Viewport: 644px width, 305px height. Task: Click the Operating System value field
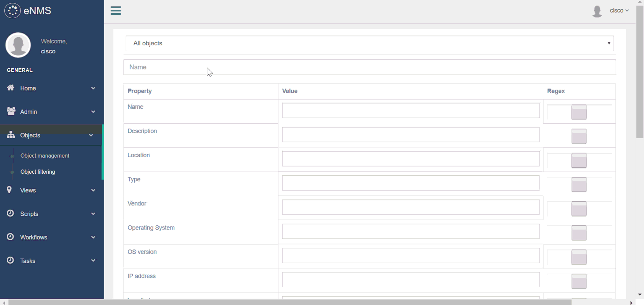tap(411, 231)
